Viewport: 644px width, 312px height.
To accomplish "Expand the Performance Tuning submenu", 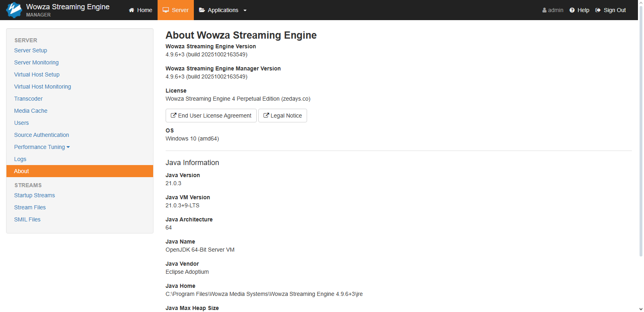I will click(x=68, y=147).
